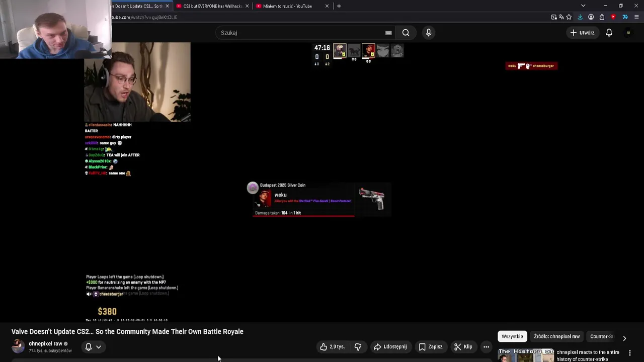This screenshot has width=644, height=362.
Task: Click the 'Utwórz' create button
Action: coord(582,33)
